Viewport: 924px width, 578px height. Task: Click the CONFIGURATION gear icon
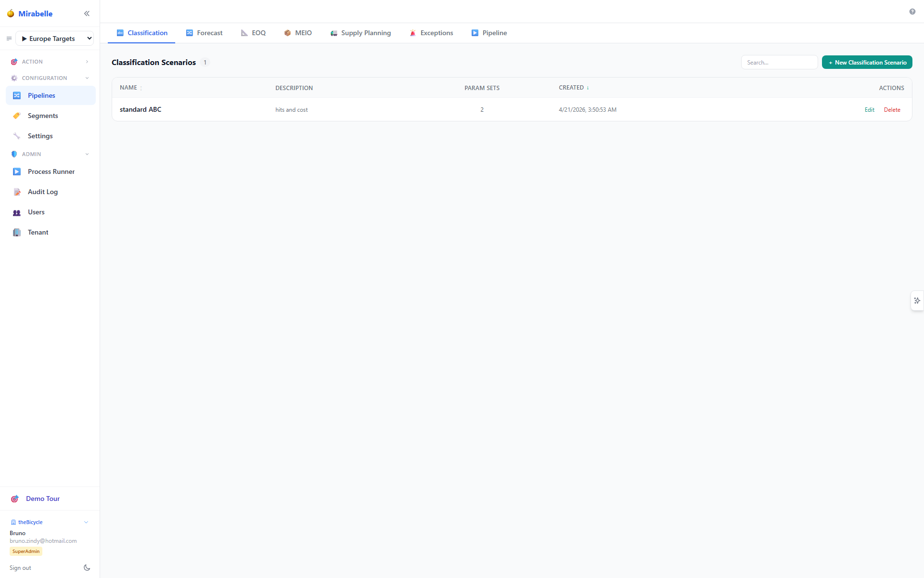coord(14,78)
